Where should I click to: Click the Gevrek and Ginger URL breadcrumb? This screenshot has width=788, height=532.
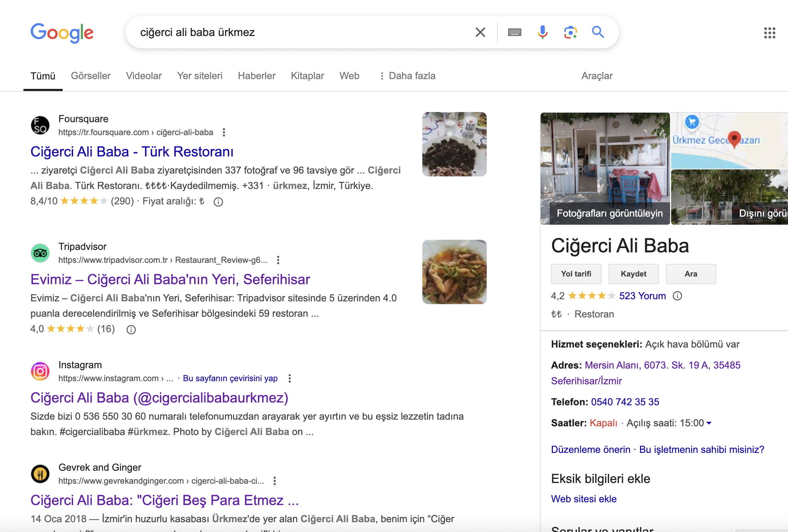[161, 481]
